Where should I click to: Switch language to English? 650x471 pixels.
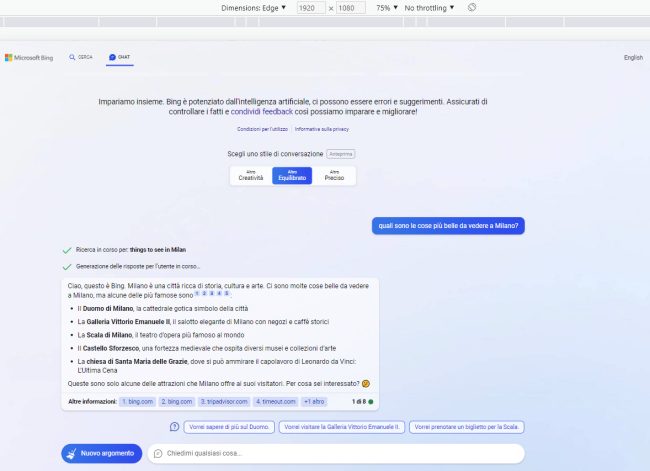(633, 58)
